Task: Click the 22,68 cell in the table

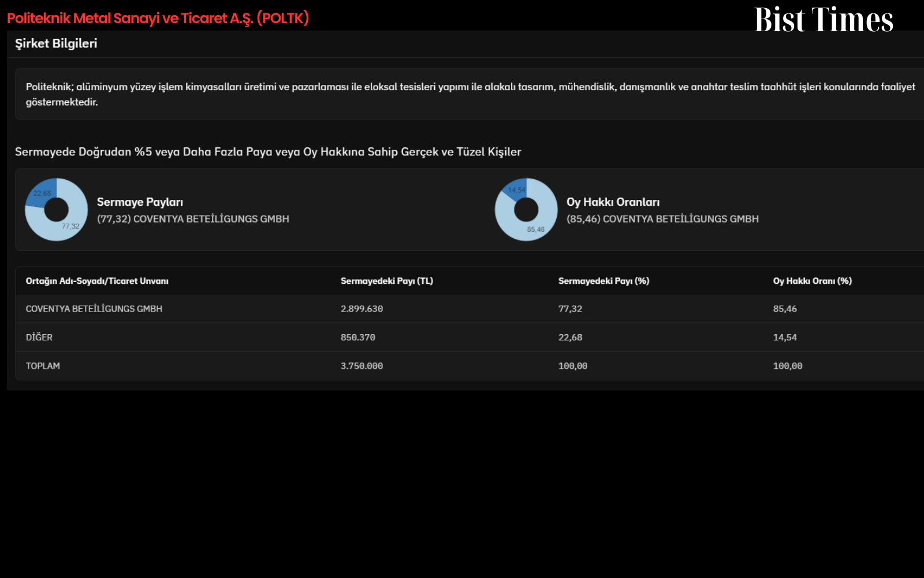Action: pos(570,337)
